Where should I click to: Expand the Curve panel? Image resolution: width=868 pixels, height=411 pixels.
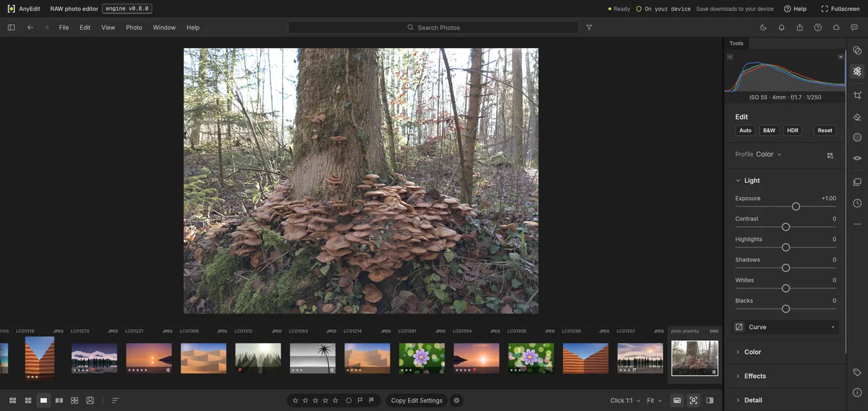click(785, 327)
